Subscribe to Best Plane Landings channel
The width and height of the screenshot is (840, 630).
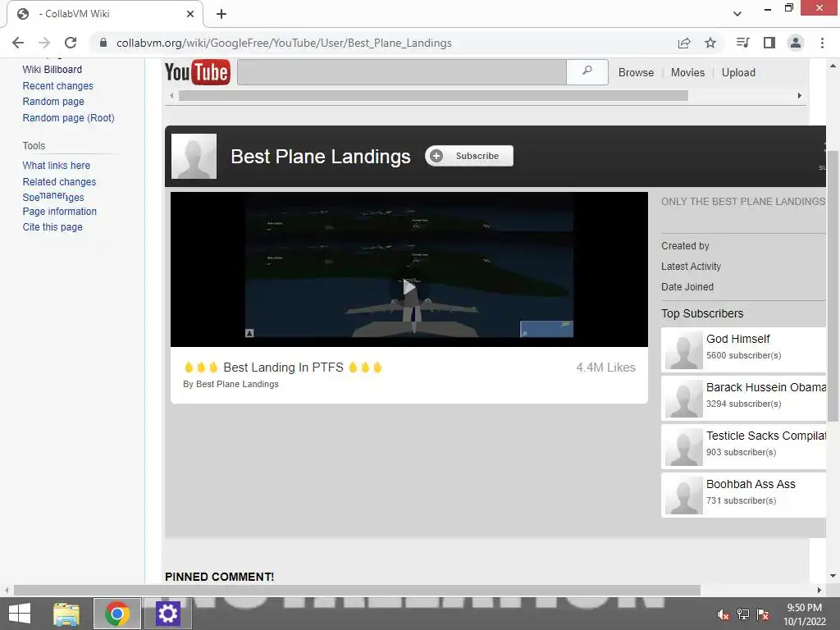(x=469, y=156)
